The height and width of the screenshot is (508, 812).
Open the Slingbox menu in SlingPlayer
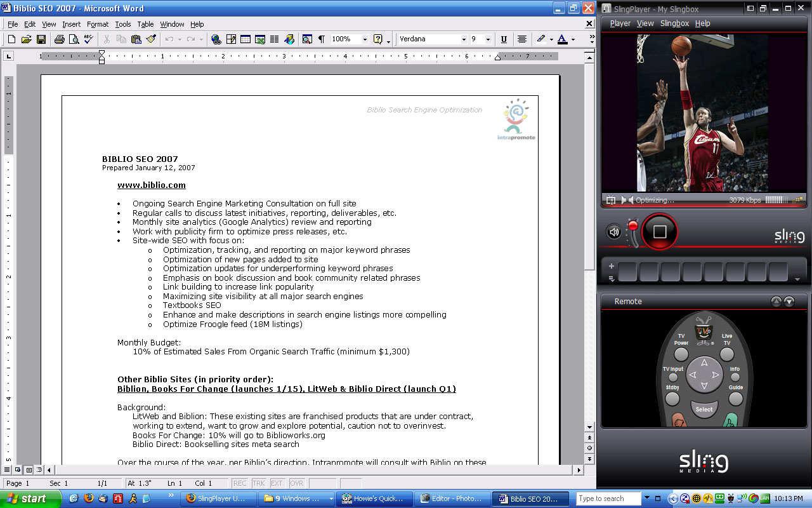pos(674,23)
